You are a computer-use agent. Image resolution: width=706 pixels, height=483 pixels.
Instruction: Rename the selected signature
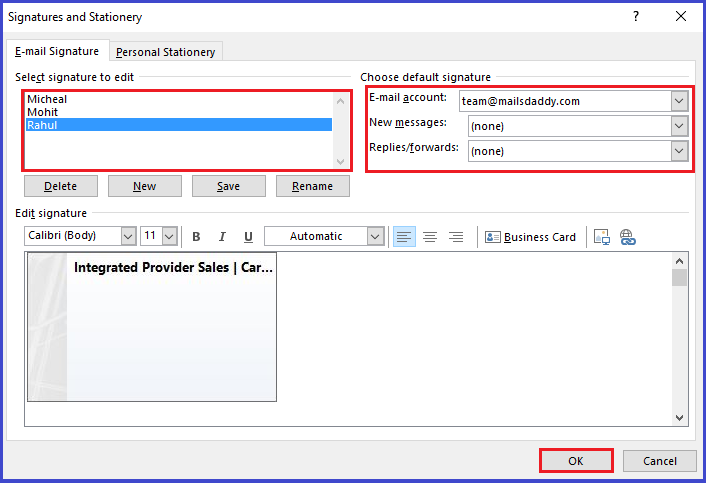[x=312, y=186]
